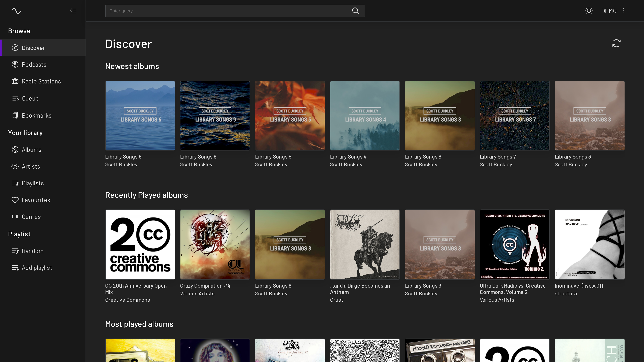This screenshot has width=644, height=362.
Task: Open the Library Songs 9 album cover
Action: point(215,116)
